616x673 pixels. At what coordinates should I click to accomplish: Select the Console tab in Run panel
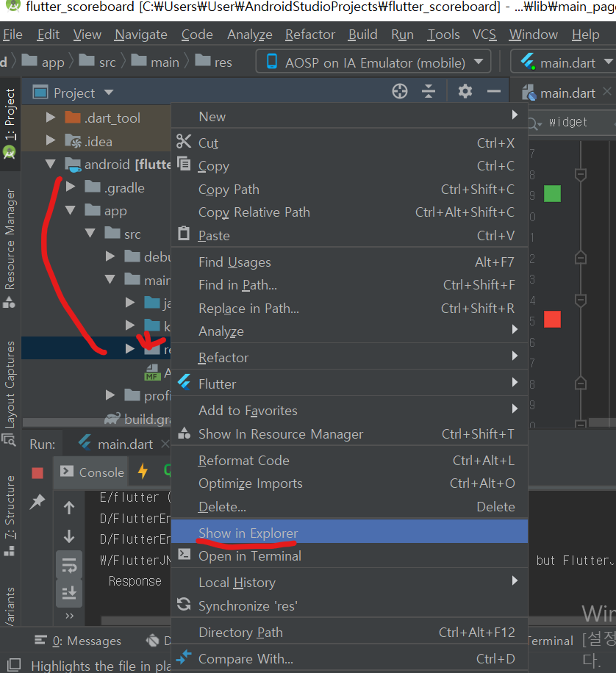coord(92,472)
